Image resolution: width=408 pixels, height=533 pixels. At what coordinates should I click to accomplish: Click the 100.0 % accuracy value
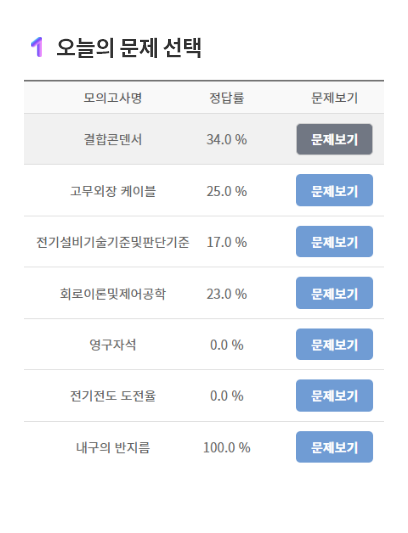(x=226, y=447)
